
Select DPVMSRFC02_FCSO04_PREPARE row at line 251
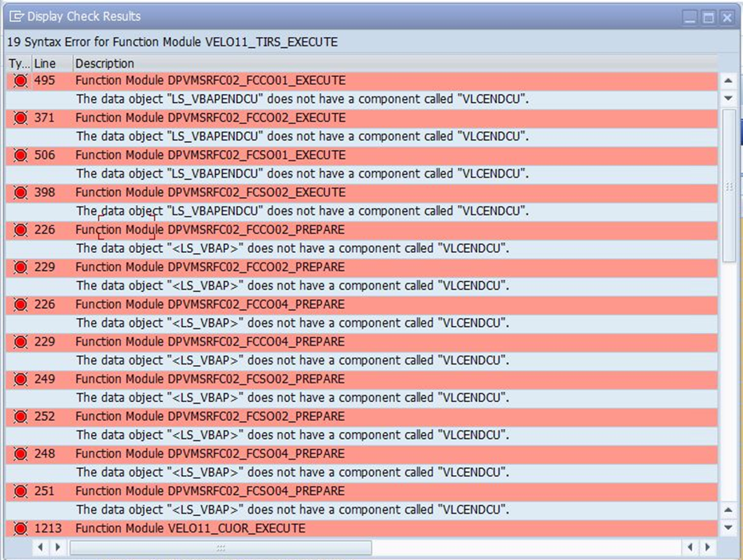point(361,492)
